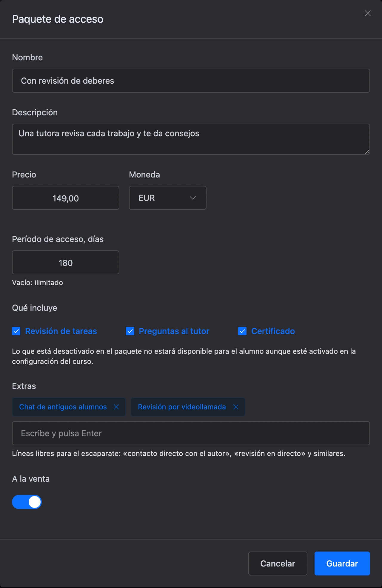Turn off the 'A la venta' switch
This screenshot has width=382, height=588.
[27, 502]
